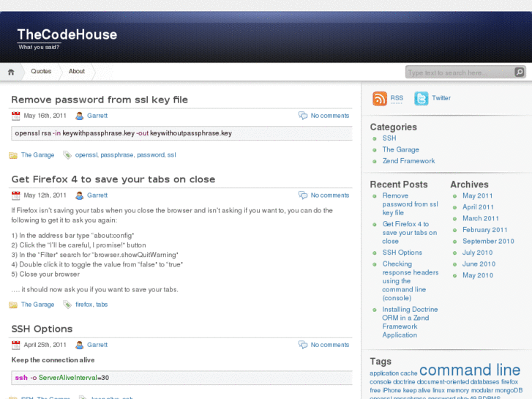Open post 'Get Firefox 4 to save your tabs'
Screen dimensions: 532x399
[113, 179]
